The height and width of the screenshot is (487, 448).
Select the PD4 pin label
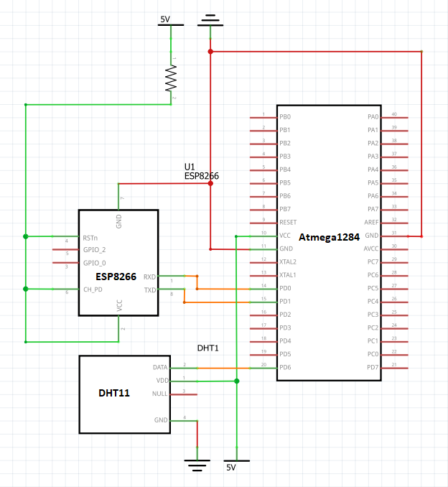[285, 341]
